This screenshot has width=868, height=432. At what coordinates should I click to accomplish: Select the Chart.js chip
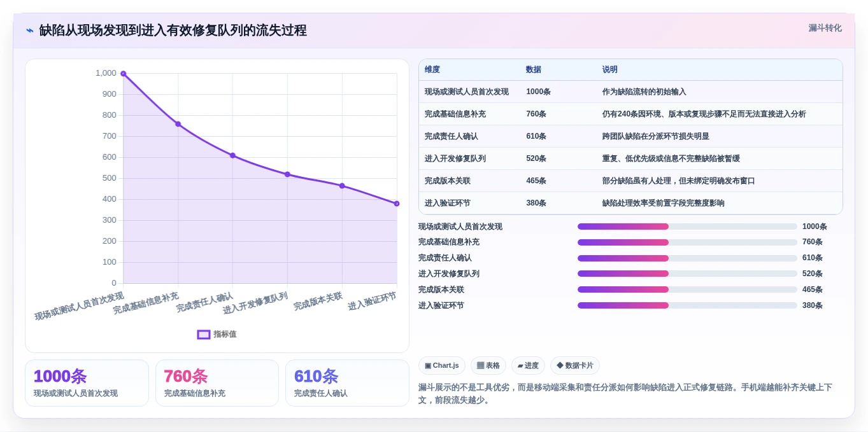click(x=442, y=365)
